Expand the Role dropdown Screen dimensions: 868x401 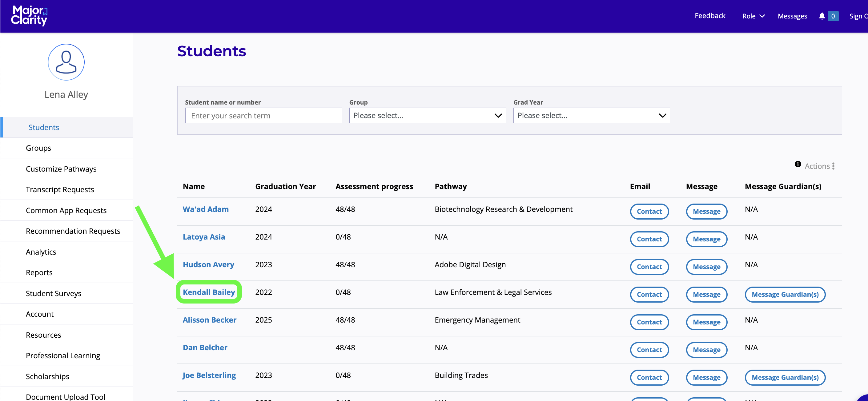pyautogui.click(x=753, y=16)
